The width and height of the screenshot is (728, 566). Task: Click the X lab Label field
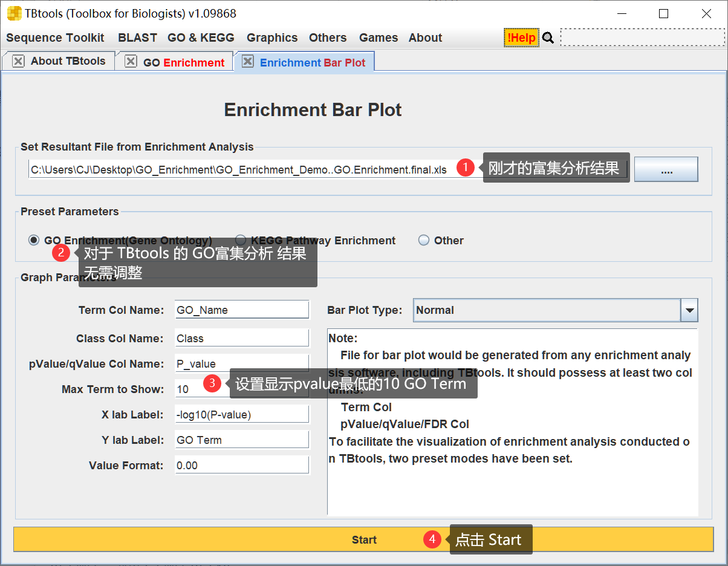(242, 414)
